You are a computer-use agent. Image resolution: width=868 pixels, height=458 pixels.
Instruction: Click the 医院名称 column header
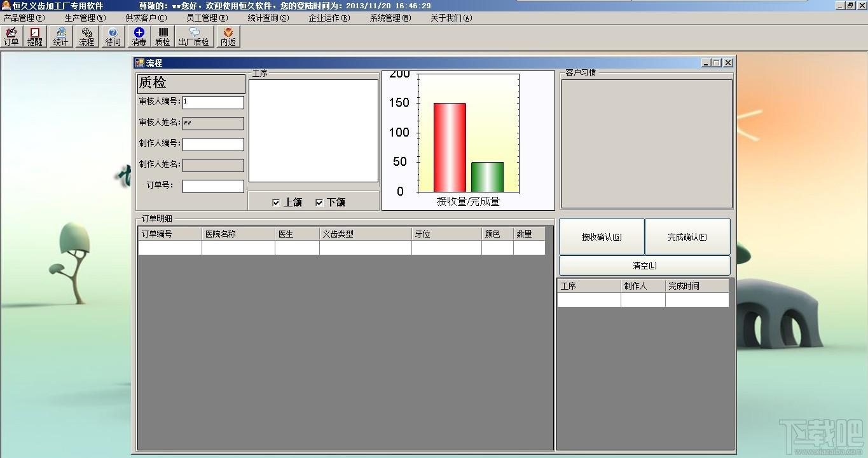tap(238, 234)
